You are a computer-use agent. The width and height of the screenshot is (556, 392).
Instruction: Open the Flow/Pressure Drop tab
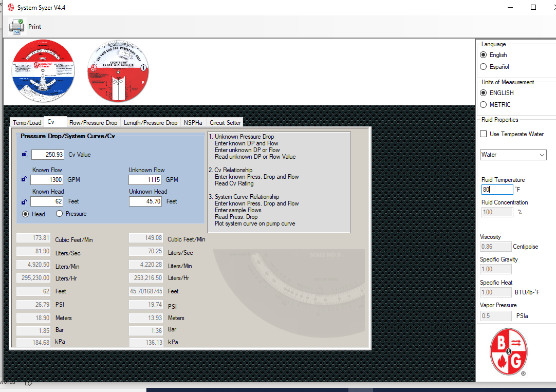(x=93, y=123)
